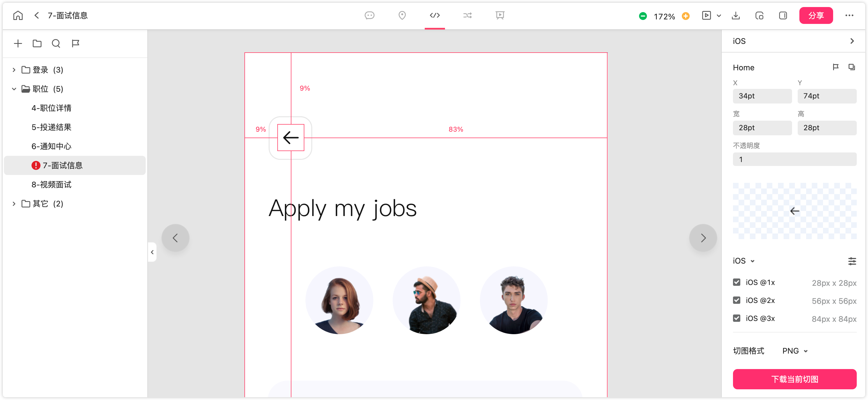Viewport: 868px width, 400px height.
Task: Collapse the left sidebar with handle arrow
Action: [x=152, y=252]
